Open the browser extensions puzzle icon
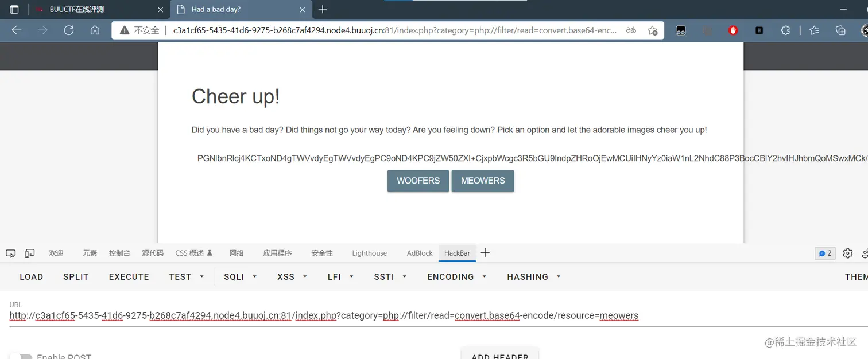 click(x=786, y=30)
